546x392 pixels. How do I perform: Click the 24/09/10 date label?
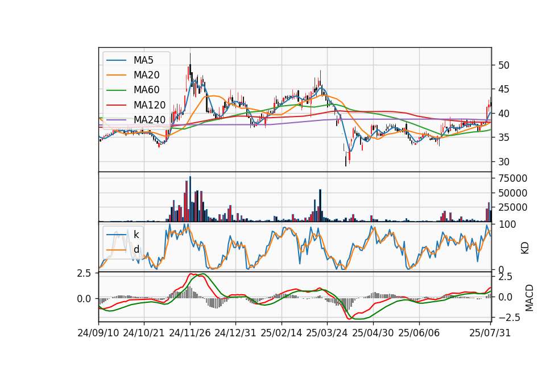[x=98, y=333]
